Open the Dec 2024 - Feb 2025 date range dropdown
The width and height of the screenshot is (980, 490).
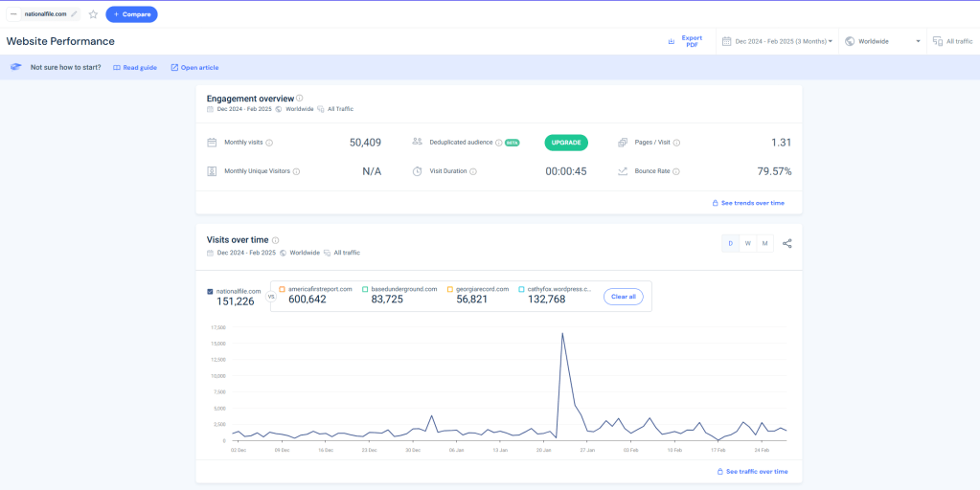pyautogui.click(x=777, y=41)
